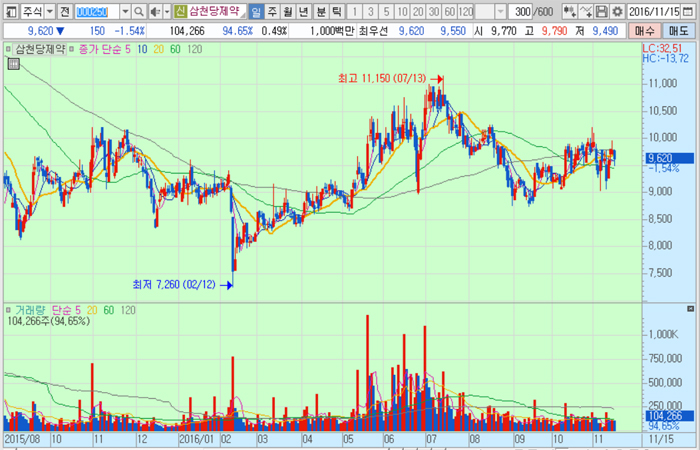Open the stock code history dropdown
The height and width of the screenshot is (450, 700).
(x=124, y=11)
